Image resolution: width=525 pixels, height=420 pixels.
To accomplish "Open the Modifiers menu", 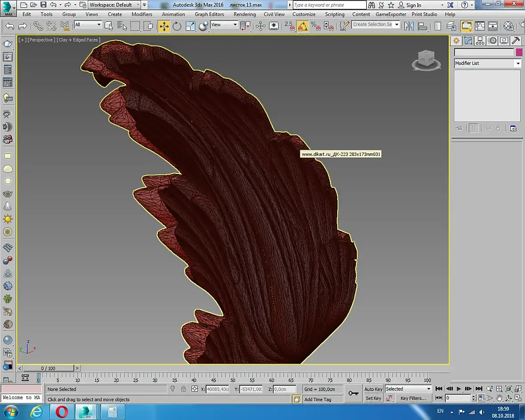I will [x=141, y=14].
